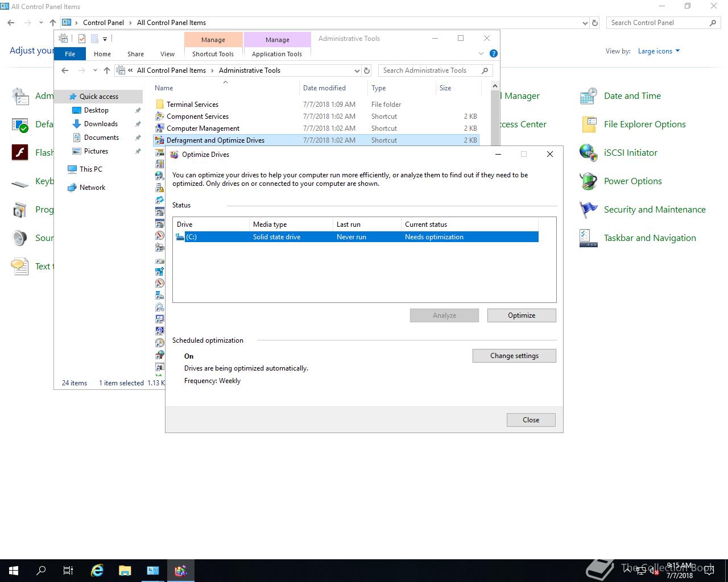
Task: Open Customize Quick Access Toolbar dropdown
Action: (x=105, y=39)
